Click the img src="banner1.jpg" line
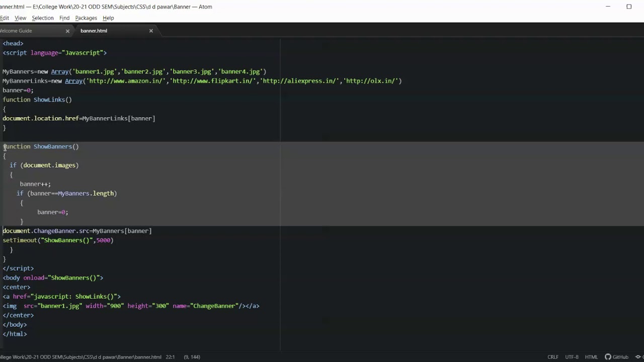Viewport: 644px width, 362px height. [x=131, y=306]
